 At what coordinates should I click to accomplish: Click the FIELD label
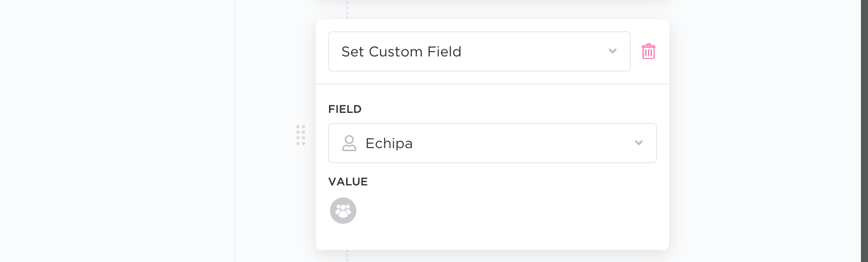point(345,109)
